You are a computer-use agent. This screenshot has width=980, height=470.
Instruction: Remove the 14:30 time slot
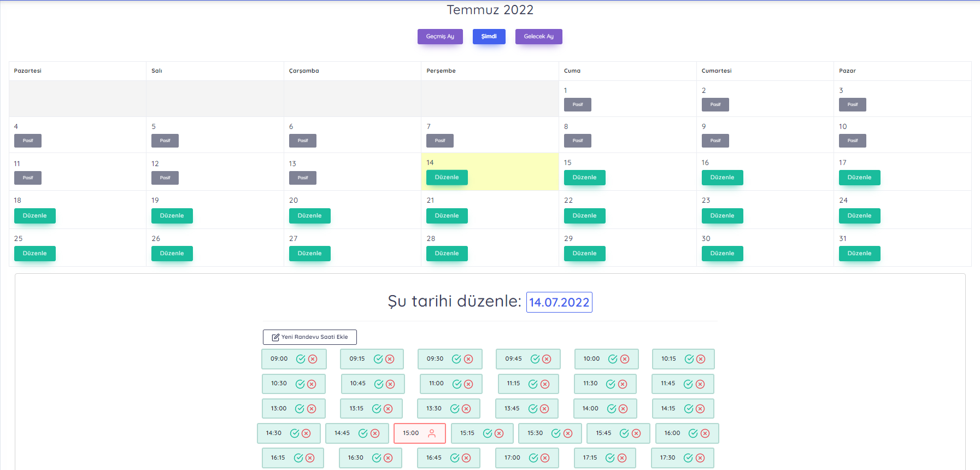pos(306,433)
